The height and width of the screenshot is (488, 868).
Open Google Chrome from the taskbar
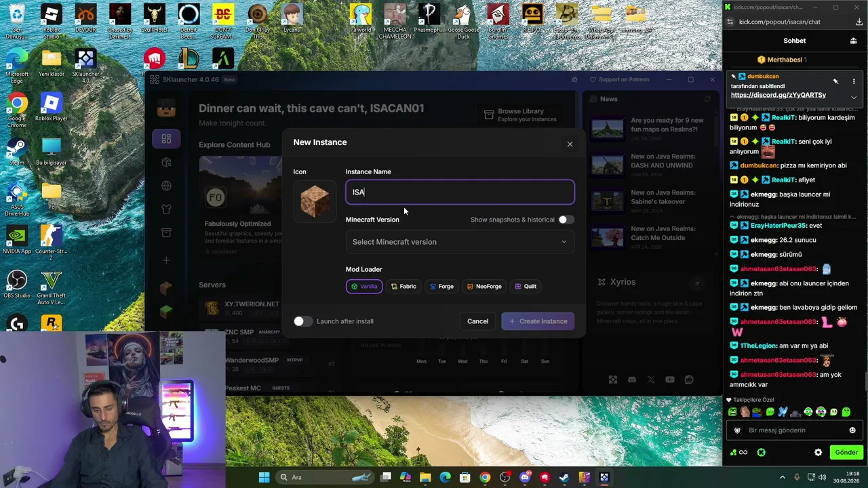coord(484,477)
